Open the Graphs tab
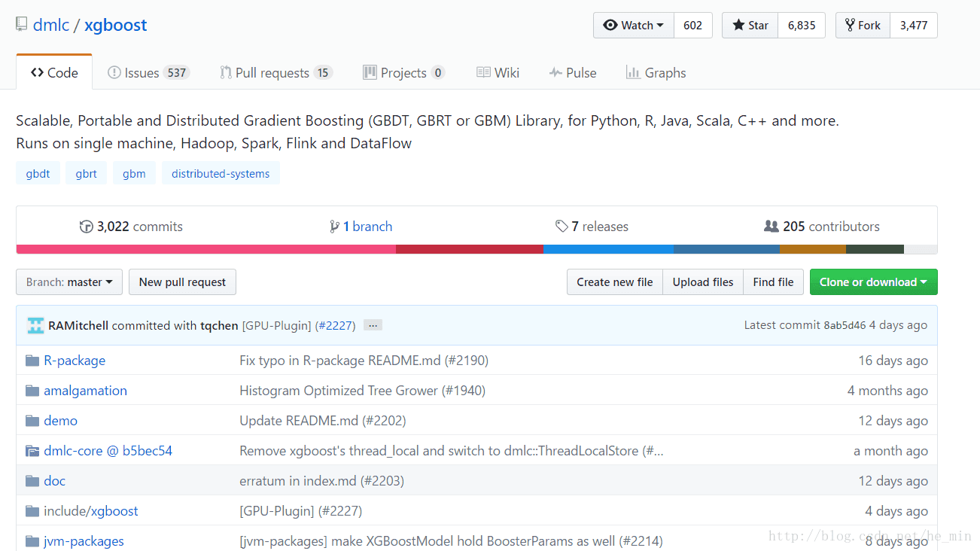The image size is (980, 551). pos(656,73)
